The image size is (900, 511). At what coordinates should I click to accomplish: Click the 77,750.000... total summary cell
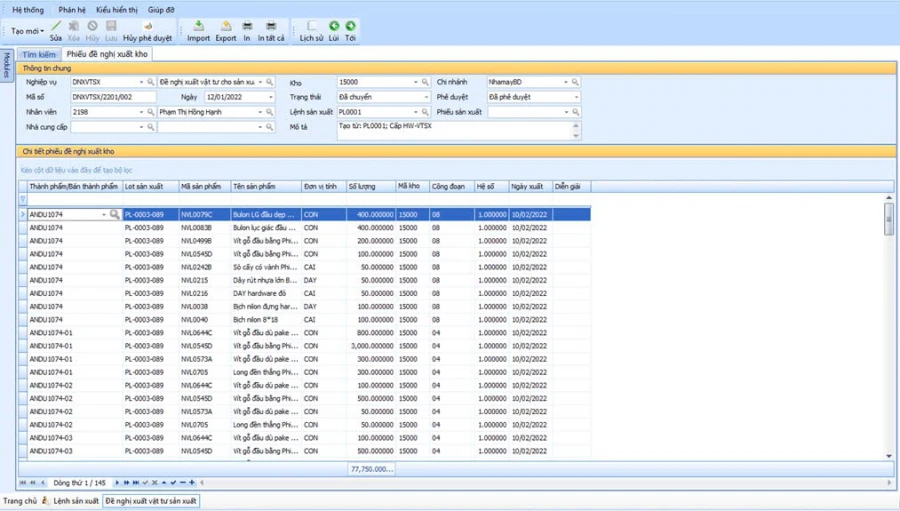[x=371, y=469]
